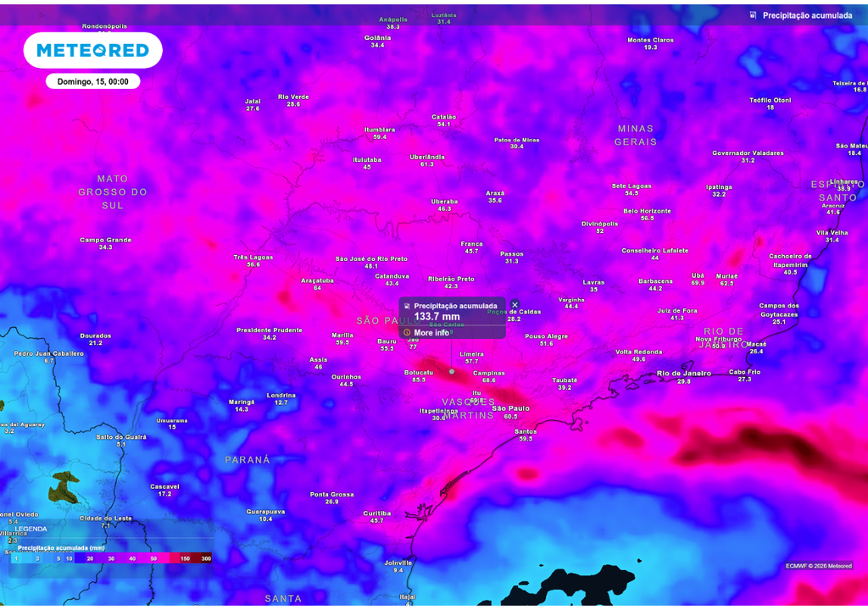Viewport: 868px width, 610px height.
Task: Toggle the popup closed with the X control
Action: 515,305
